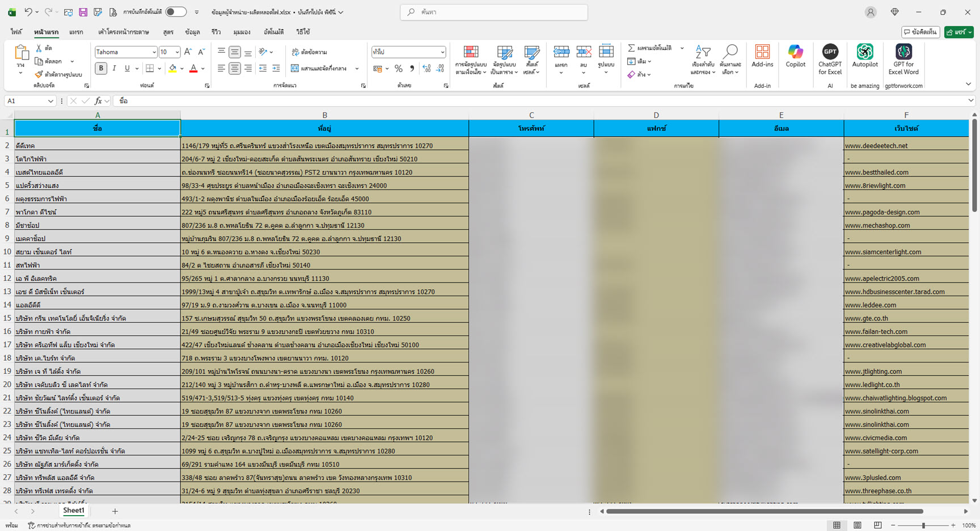980x531 pixels.
Task: Click the search box in title bar
Action: coord(494,12)
